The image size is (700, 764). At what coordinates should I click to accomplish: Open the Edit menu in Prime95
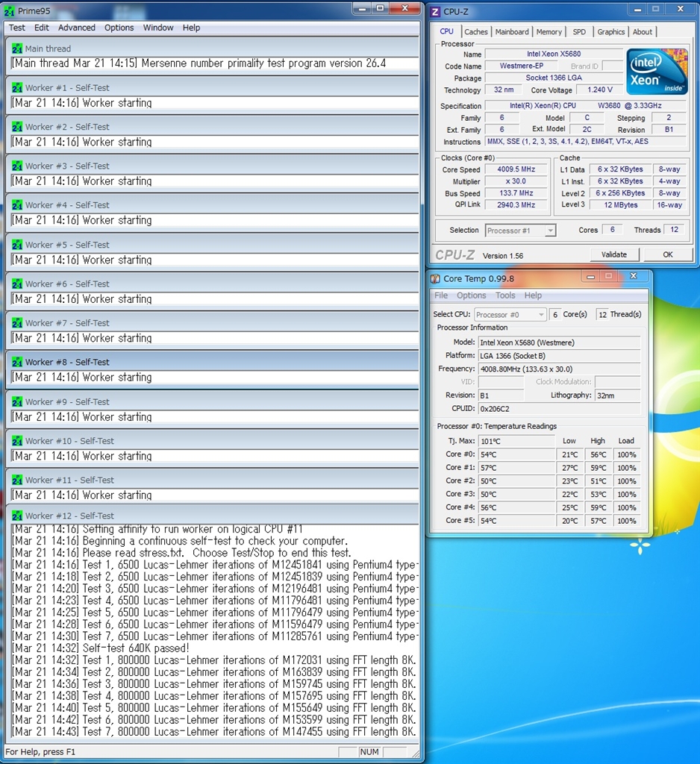pyautogui.click(x=42, y=28)
